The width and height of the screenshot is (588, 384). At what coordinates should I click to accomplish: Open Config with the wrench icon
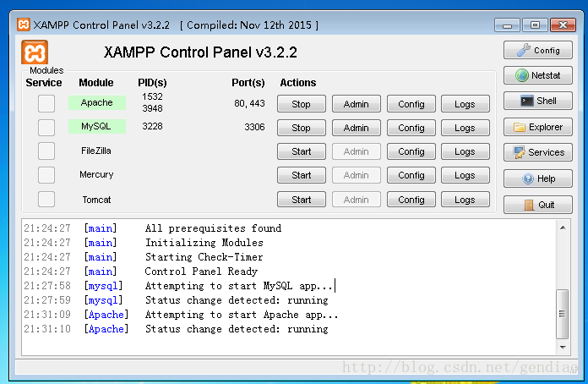[x=538, y=50]
